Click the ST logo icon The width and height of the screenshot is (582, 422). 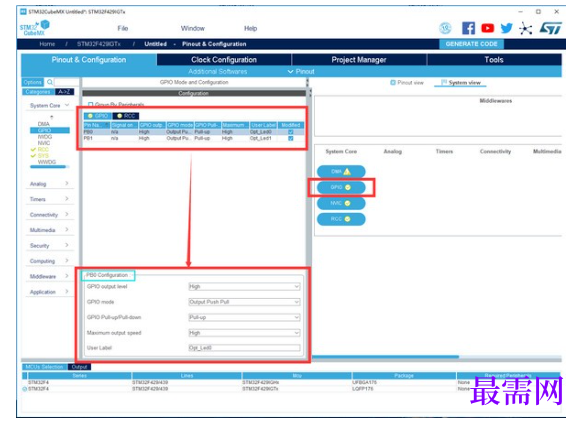pos(551,28)
